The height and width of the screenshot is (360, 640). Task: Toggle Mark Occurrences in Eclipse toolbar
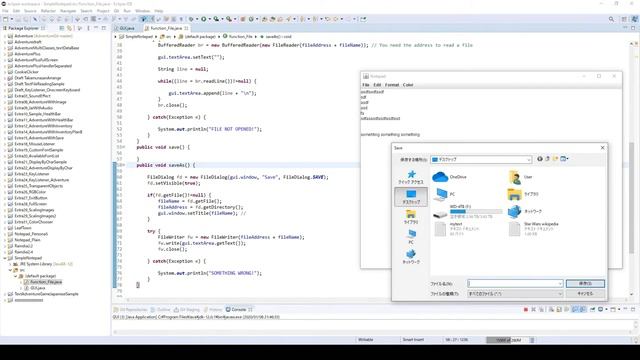point(143,19)
